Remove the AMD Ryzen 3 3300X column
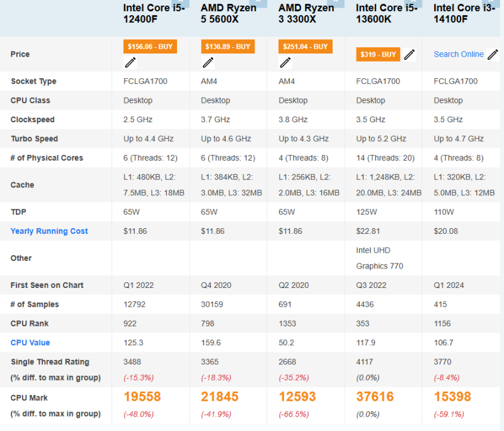 click(x=336, y=2)
